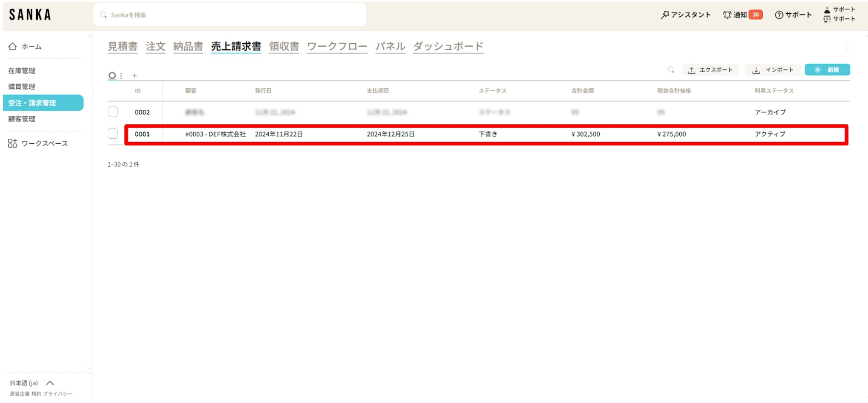868x403 pixels.
Task: Open 顧客管理 in the sidebar
Action: (22, 119)
